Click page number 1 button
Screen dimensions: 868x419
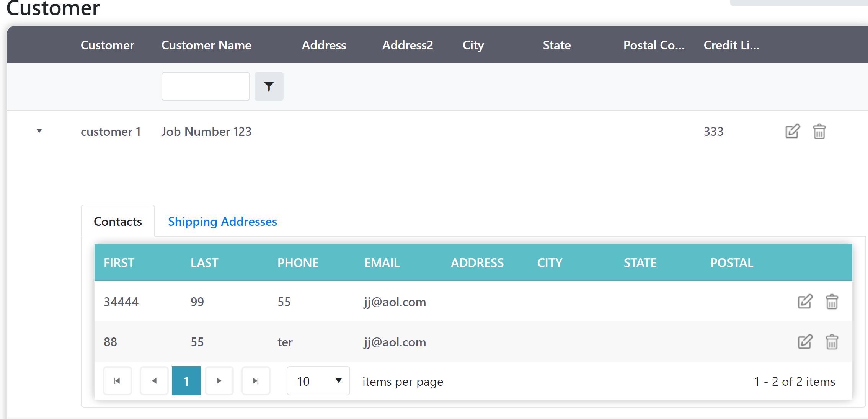tap(186, 381)
